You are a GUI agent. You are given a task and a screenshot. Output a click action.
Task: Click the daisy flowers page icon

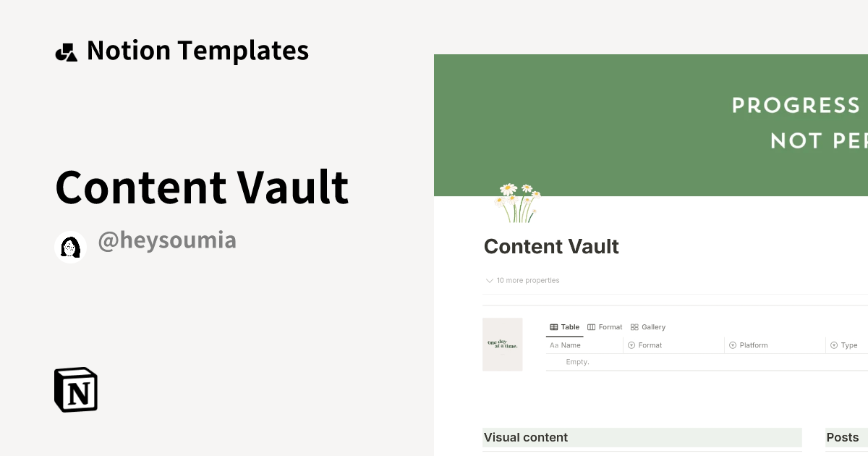click(516, 204)
